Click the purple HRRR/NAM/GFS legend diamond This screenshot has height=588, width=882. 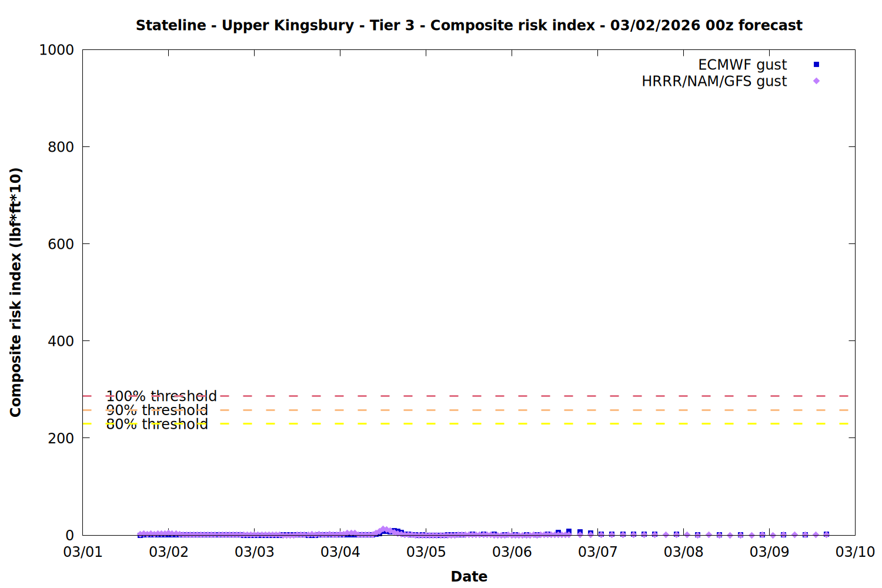point(816,81)
